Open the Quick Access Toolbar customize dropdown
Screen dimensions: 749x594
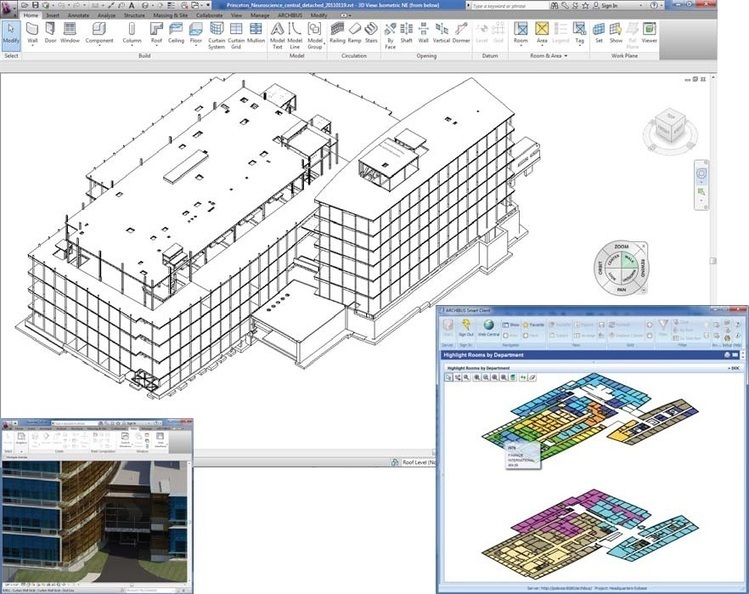point(208,5)
